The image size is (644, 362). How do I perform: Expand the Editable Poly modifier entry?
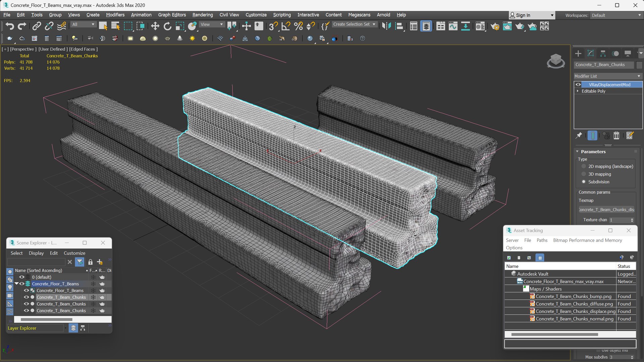578,91
